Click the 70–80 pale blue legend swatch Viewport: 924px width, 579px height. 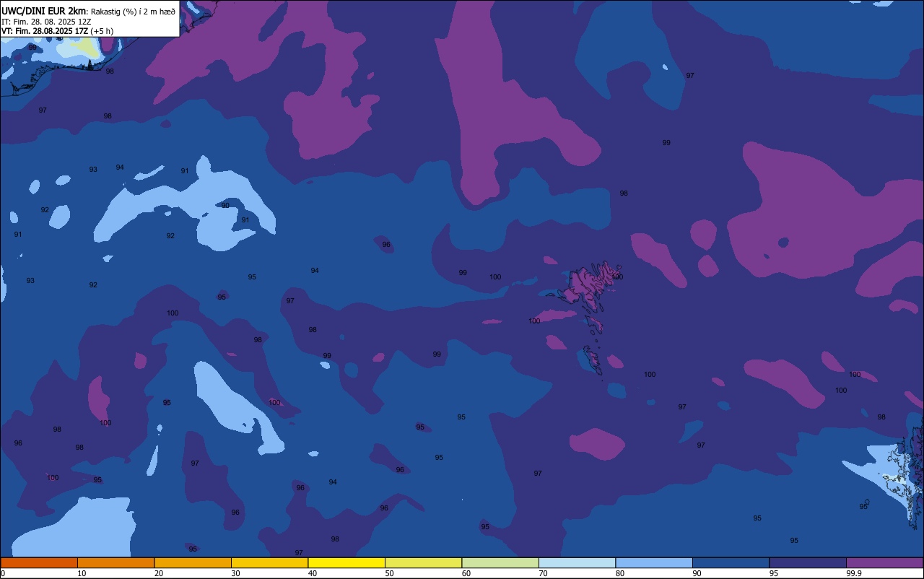click(577, 562)
